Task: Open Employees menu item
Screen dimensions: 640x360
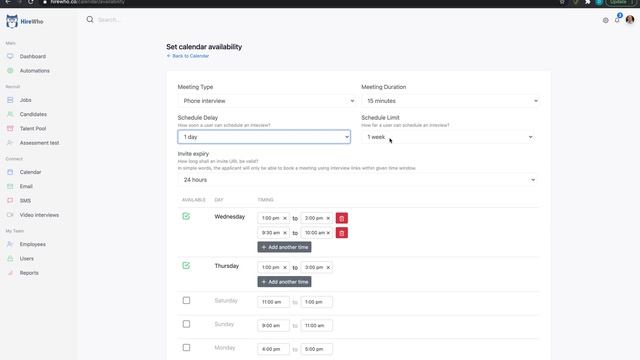Action: [33, 244]
